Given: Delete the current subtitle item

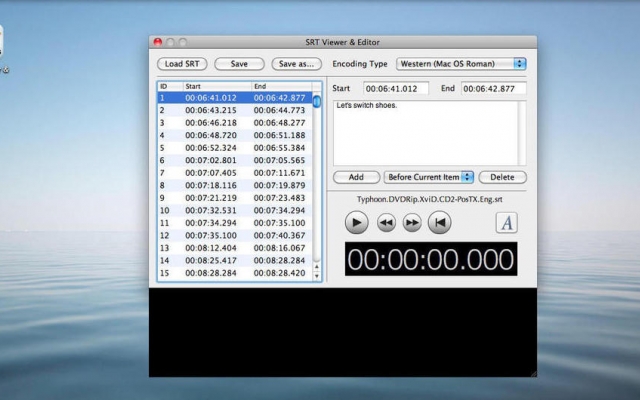Looking at the screenshot, I should click(x=502, y=177).
